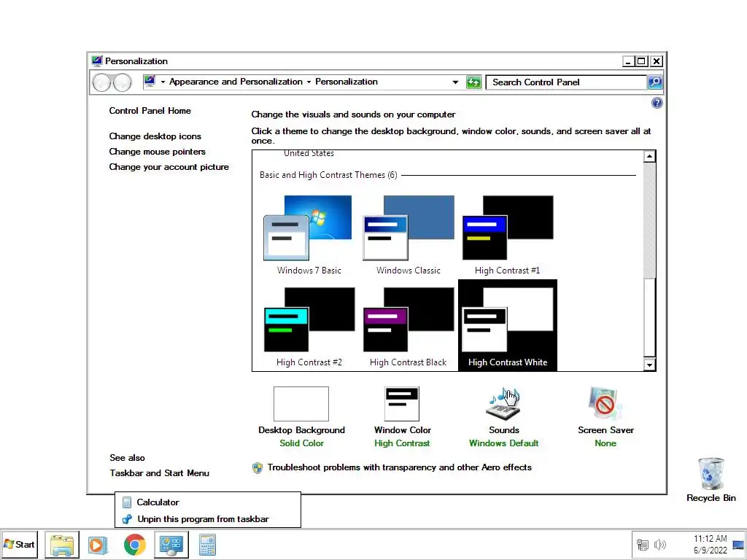This screenshot has height=560, width=747.
Task: Open Windows Explorer from taskbar
Action: 62,545
